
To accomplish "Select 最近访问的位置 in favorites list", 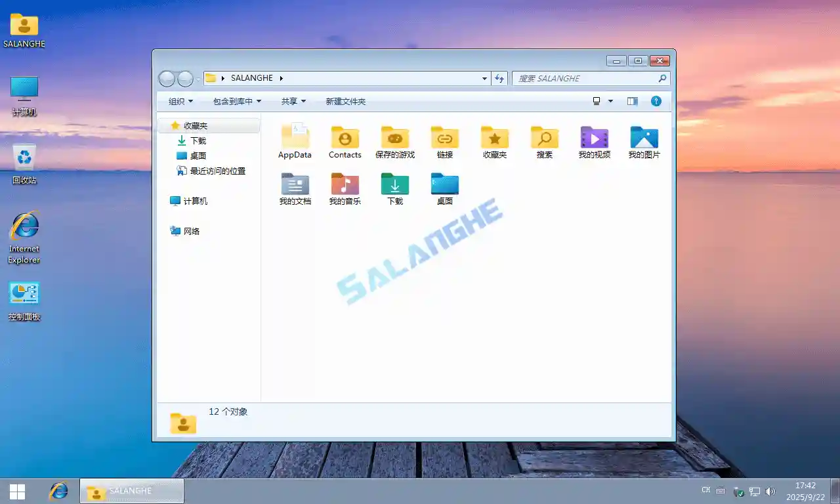I will 217,171.
